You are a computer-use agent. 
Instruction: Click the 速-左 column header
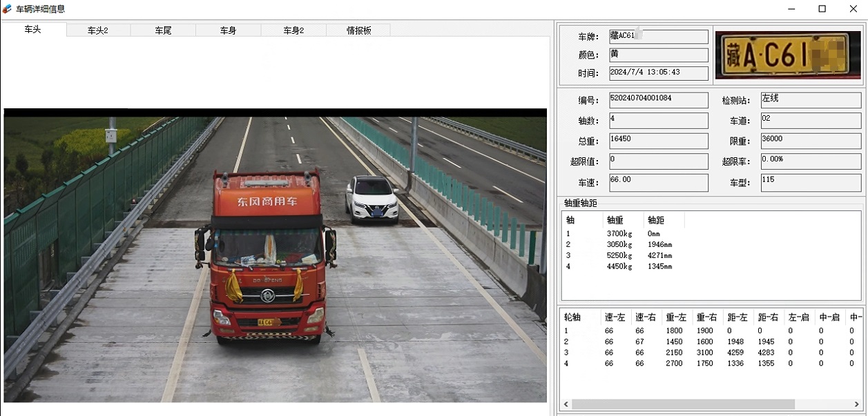(615, 317)
